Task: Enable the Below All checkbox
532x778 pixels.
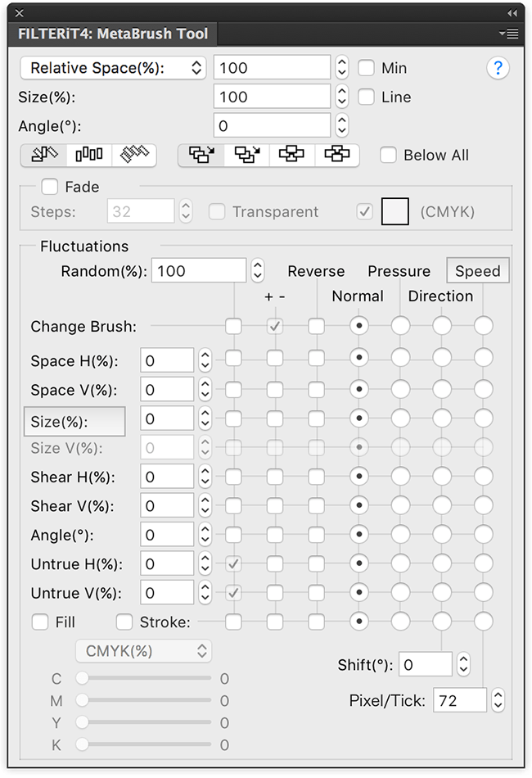Action: point(388,156)
